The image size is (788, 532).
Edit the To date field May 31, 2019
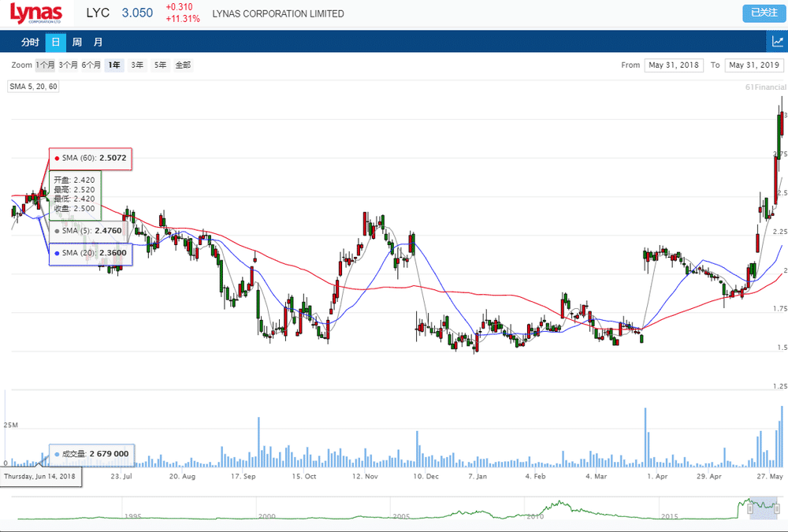[x=754, y=65]
